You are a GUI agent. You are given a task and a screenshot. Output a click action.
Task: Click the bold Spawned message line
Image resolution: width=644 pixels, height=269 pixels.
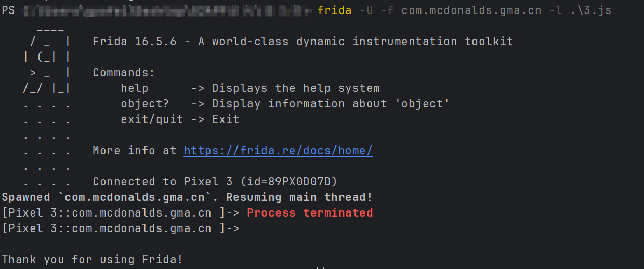click(x=187, y=197)
